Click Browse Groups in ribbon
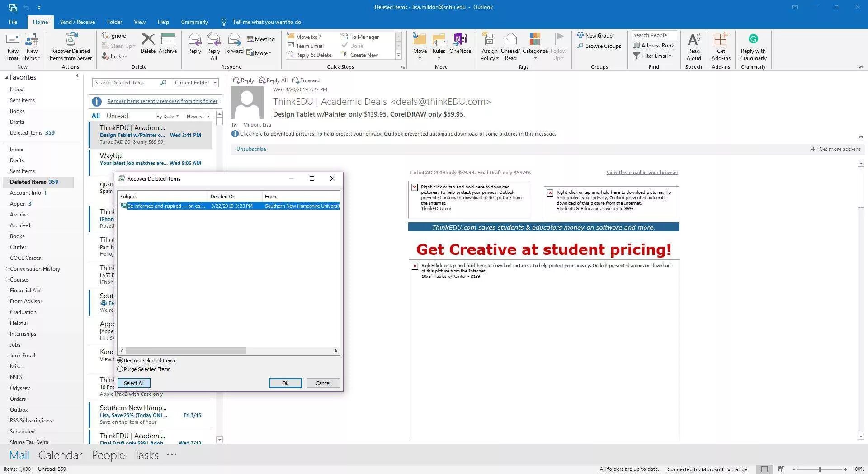The height and width of the screenshot is (474, 868). (x=599, y=46)
